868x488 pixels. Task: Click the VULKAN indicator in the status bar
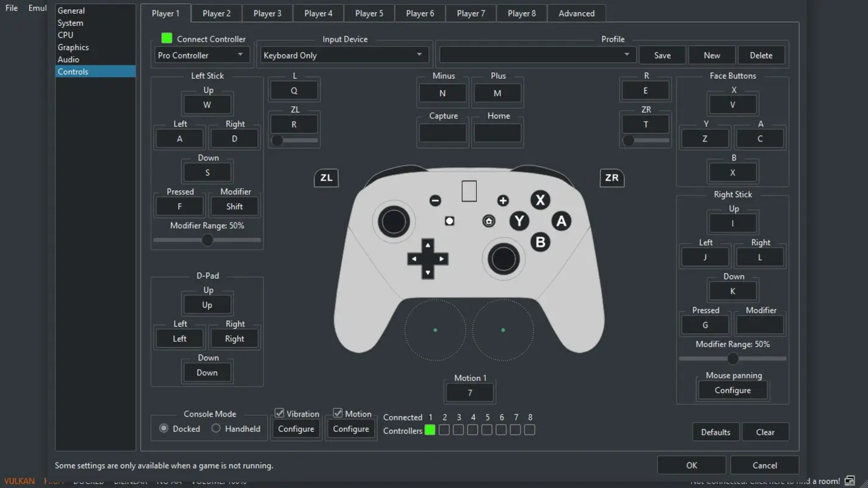19,481
